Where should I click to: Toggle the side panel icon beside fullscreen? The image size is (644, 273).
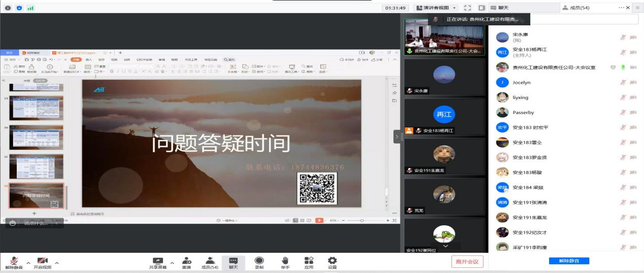tap(481, 8)
